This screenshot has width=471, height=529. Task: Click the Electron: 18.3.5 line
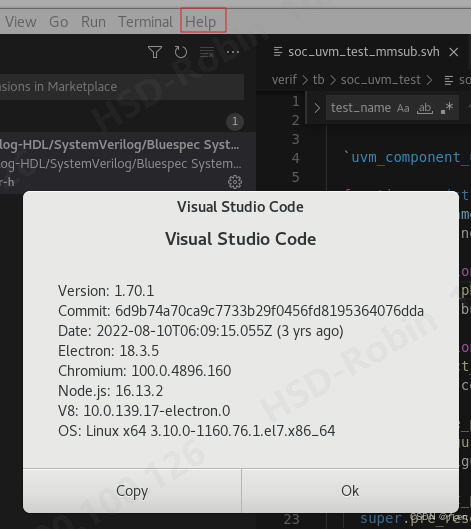pos(108,351)
